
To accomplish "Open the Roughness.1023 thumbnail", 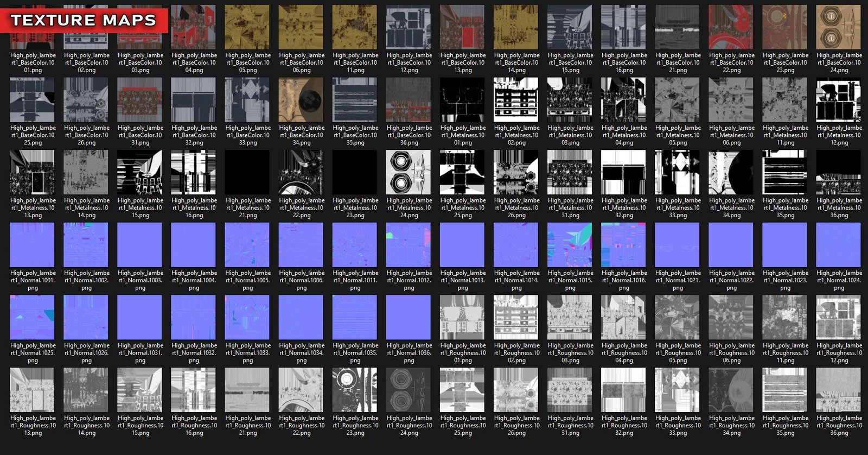I will [355, 390].
